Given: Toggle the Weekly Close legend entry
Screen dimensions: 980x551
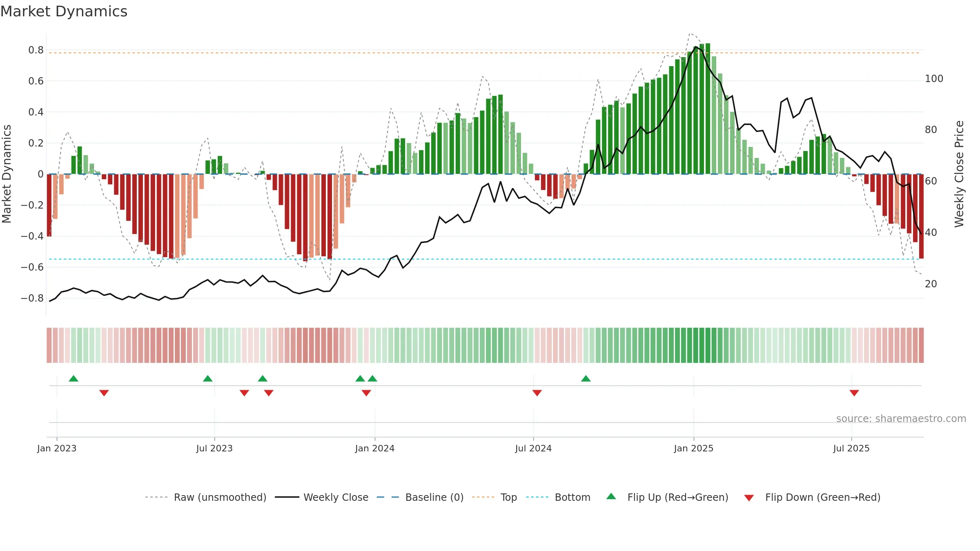Looking at the screenshot, I should click(322, 497).
